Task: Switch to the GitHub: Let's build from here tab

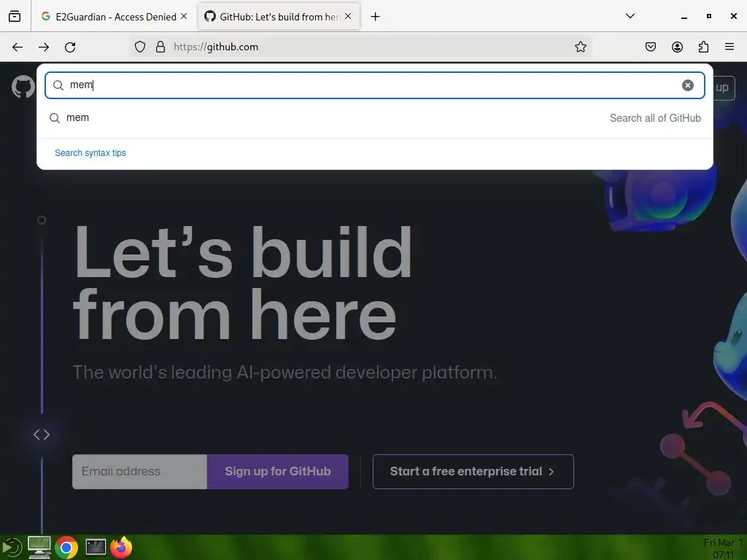Action: pos(279,17)
